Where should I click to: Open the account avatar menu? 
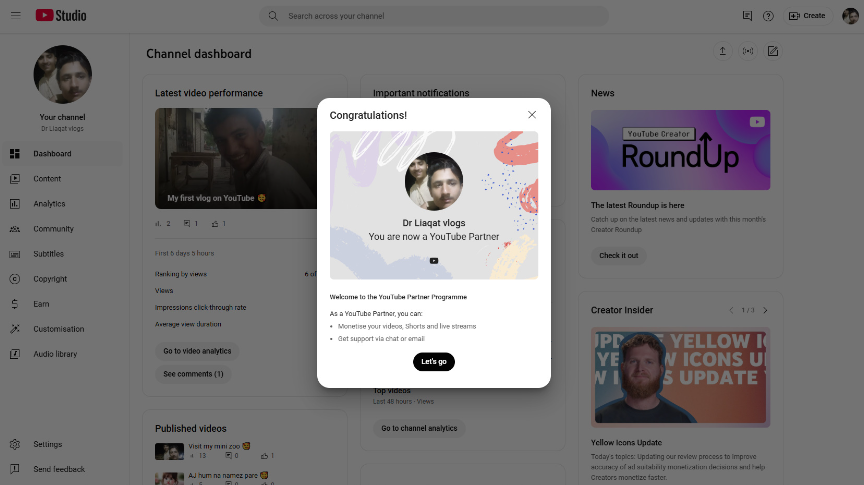click(x=850, y=16)
